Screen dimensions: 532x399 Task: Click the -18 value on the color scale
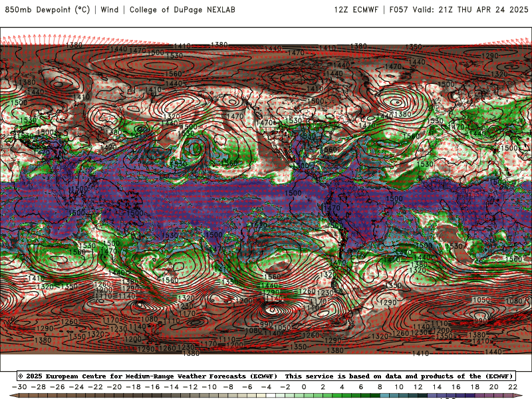click(134, 387)
